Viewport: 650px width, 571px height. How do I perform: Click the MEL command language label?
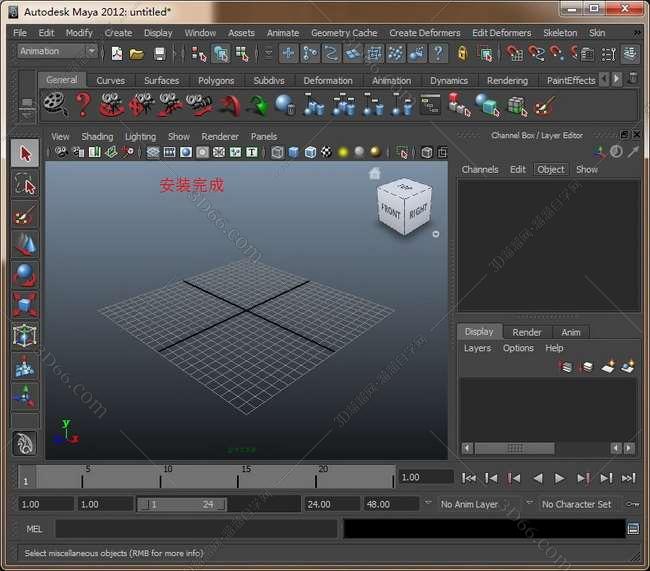(34, 529)
